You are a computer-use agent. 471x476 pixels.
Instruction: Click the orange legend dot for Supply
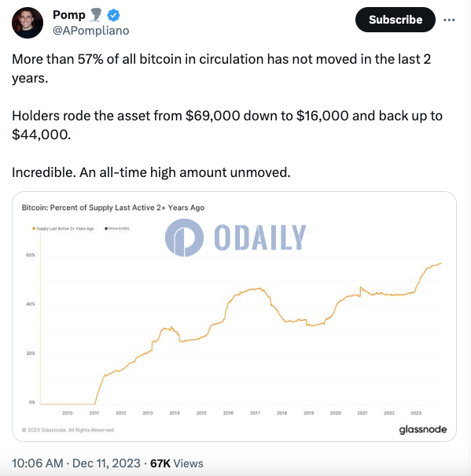point(34,229)
